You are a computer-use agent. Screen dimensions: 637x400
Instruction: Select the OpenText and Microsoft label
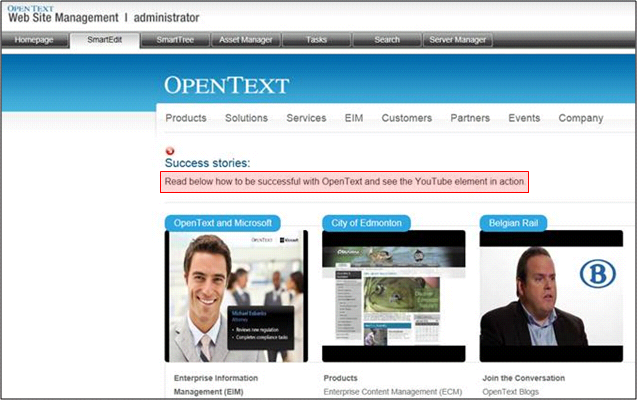coord(223,223)
